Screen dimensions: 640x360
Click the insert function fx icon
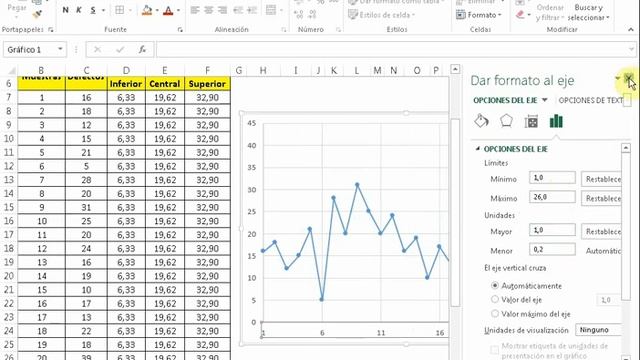[x=142, y=50]
